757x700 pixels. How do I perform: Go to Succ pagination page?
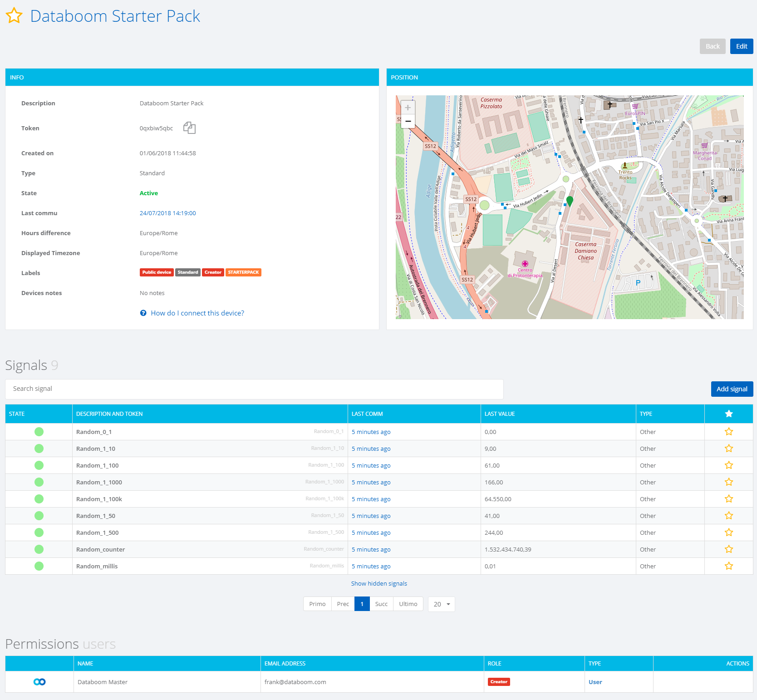point(381,604)
